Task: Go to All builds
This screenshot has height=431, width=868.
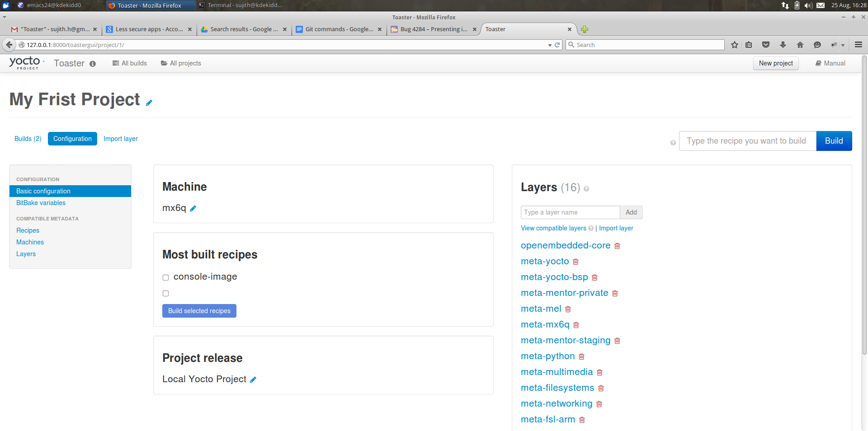Action: 130,63
